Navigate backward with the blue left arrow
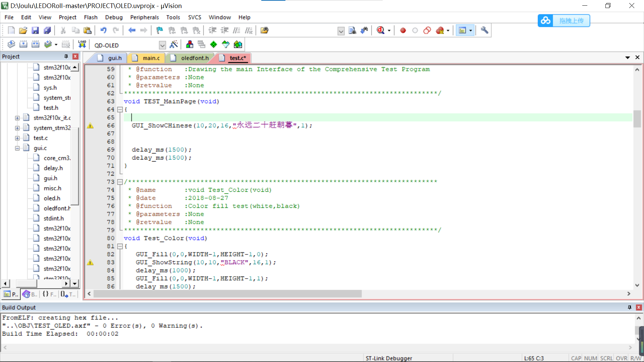The width and height of the screenshot is (644, 362). point(132,31)
